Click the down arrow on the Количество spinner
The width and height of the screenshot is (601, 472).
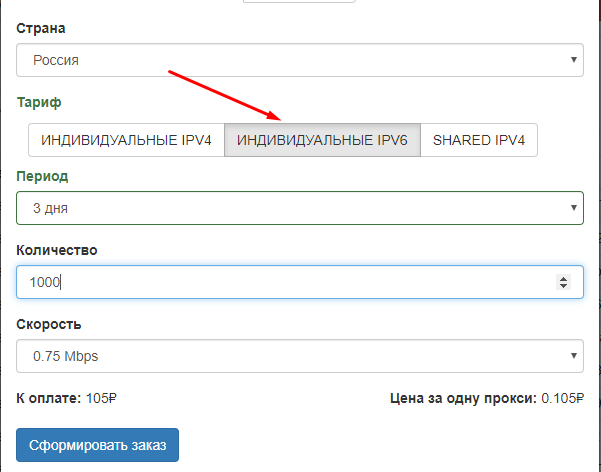(x=563, y=287)
